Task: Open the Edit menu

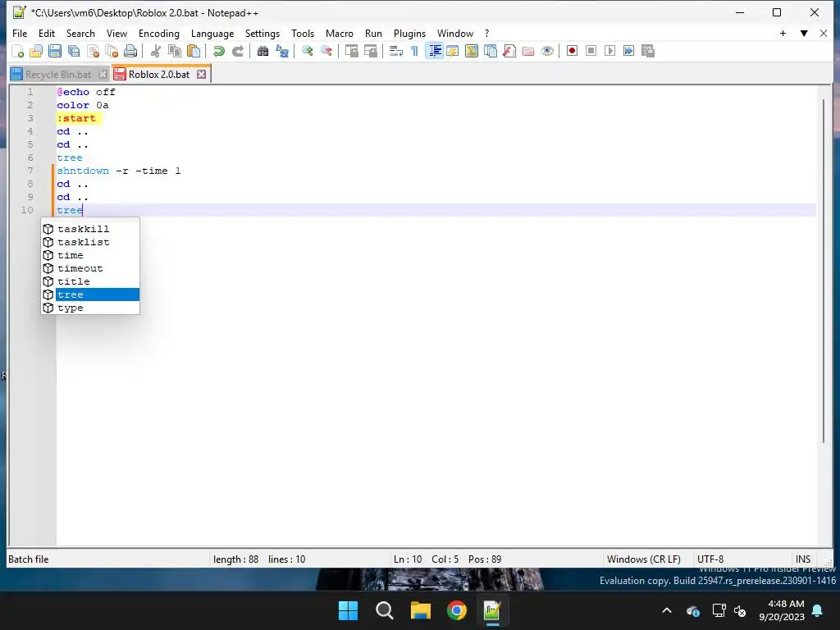Action: (47, 33)
